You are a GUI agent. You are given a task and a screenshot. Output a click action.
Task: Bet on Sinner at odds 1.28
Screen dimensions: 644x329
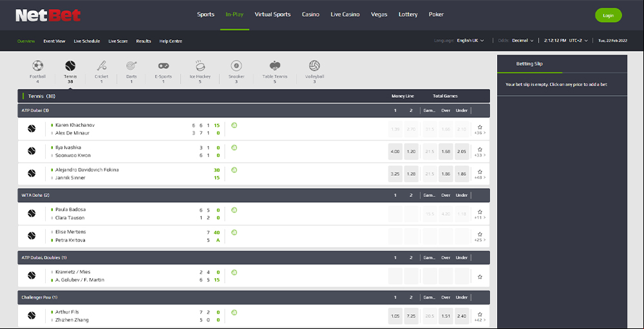point(411,174)
